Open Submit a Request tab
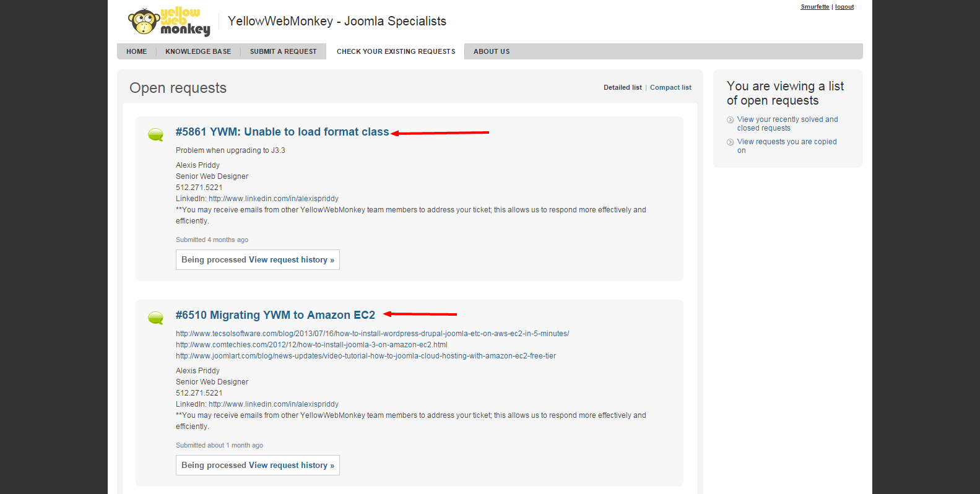Screen dimensions: 980x494 click(284, 51)
